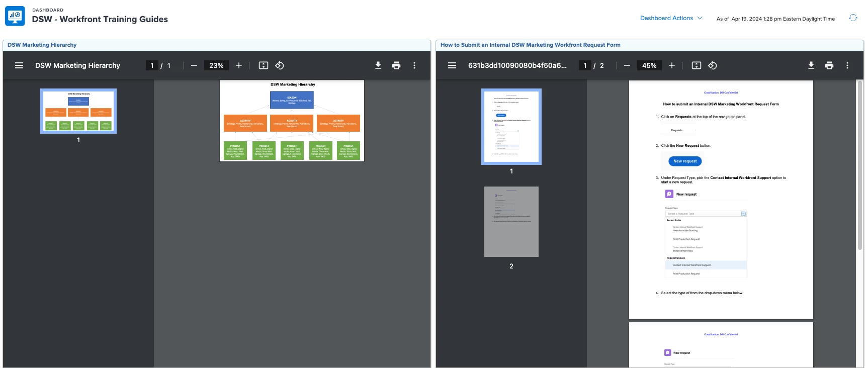Image resolution: width=868 pixels, height=368 pixels.
Task: Open more actions menu in Request Form viewer
Action: [x=847, y=65]
